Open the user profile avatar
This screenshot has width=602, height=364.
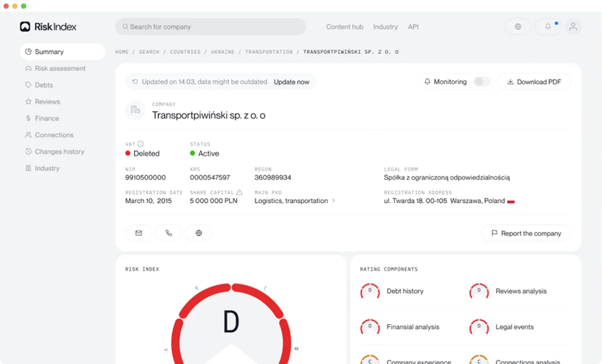[573, 26]
